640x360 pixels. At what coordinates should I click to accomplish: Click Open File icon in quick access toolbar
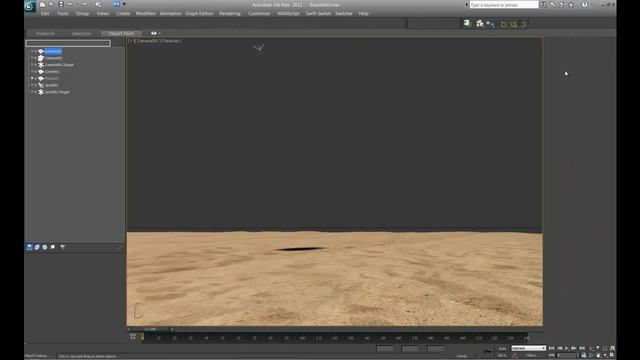click(51, 4)
